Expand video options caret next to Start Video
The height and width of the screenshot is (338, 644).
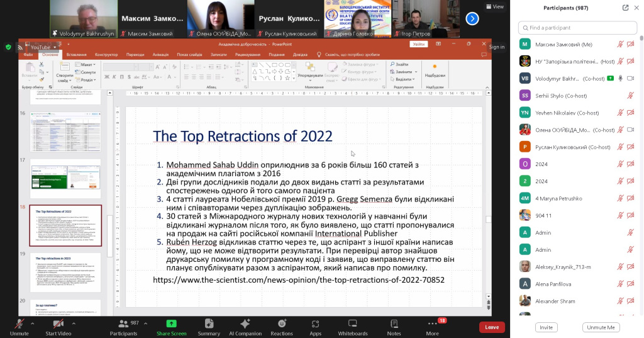point(74,324)
